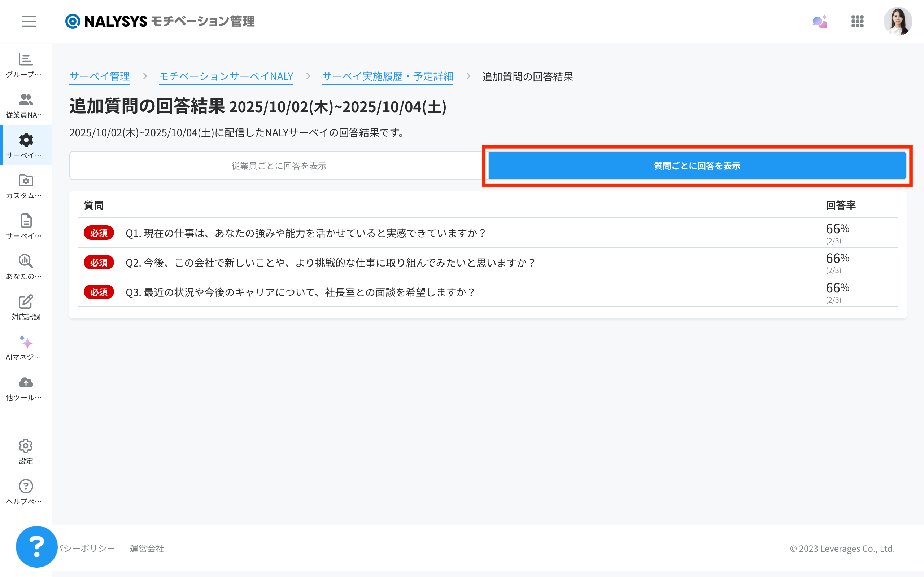Follow サーベイ管理 breadcrumb link

tap(100, 76)
